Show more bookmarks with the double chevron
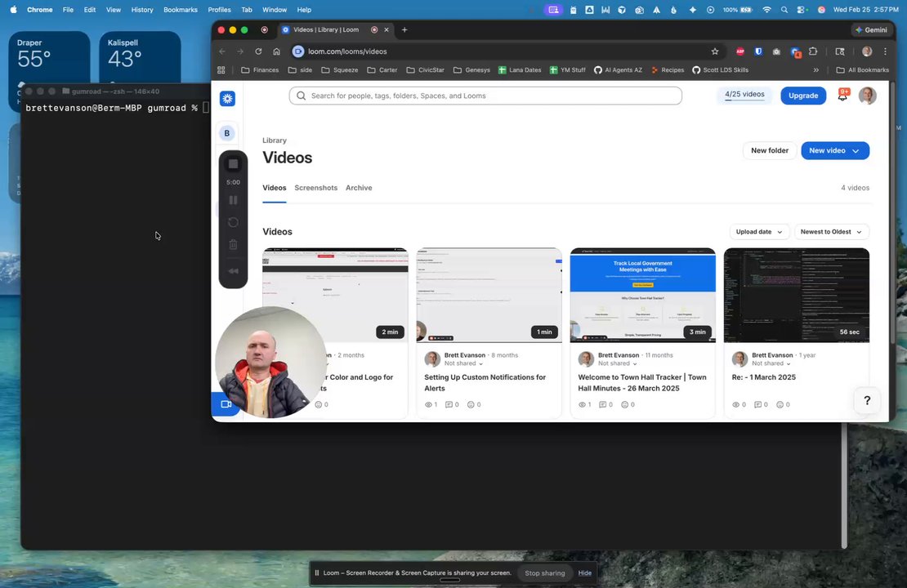 pyautogui.click(x=816, y=70)
